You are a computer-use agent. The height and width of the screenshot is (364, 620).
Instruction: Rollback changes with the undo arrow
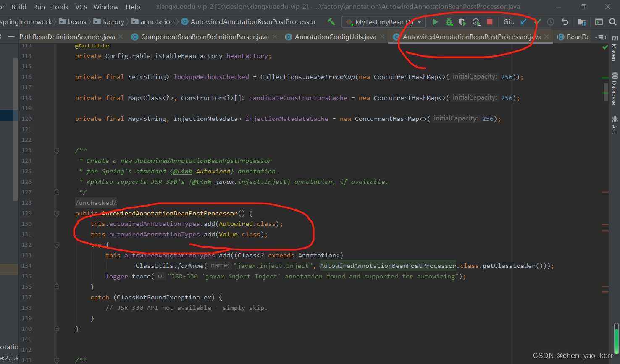pyautogui.click(x=565, y=22)
